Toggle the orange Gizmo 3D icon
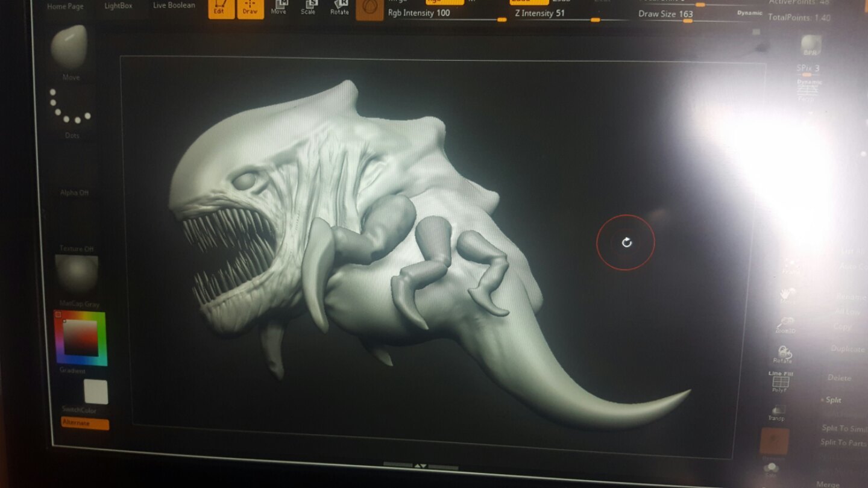Screen dimensions: 868x488 (370, 10)
